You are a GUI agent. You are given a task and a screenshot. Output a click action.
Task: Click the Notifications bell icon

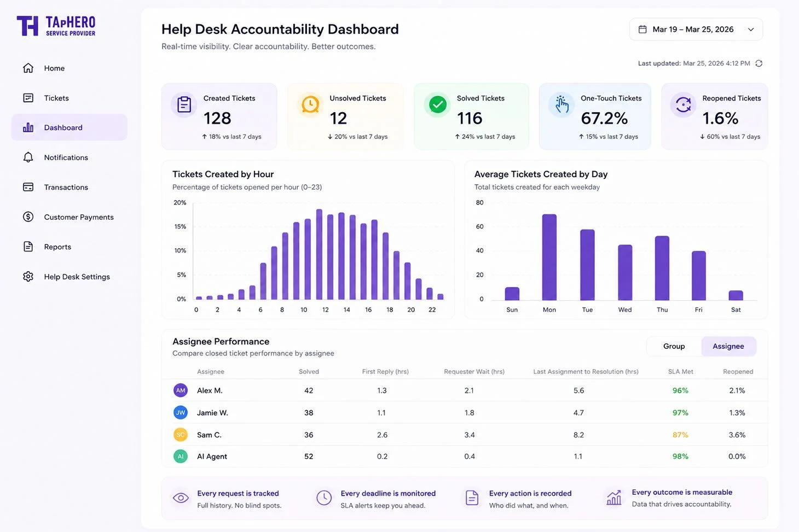pyautogui.click(x=28, y=157)
